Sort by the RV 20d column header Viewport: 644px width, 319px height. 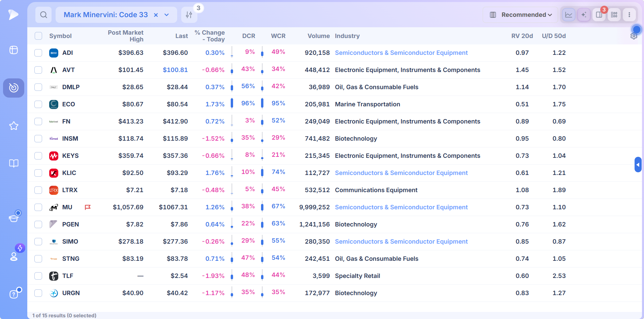[522, 36]
